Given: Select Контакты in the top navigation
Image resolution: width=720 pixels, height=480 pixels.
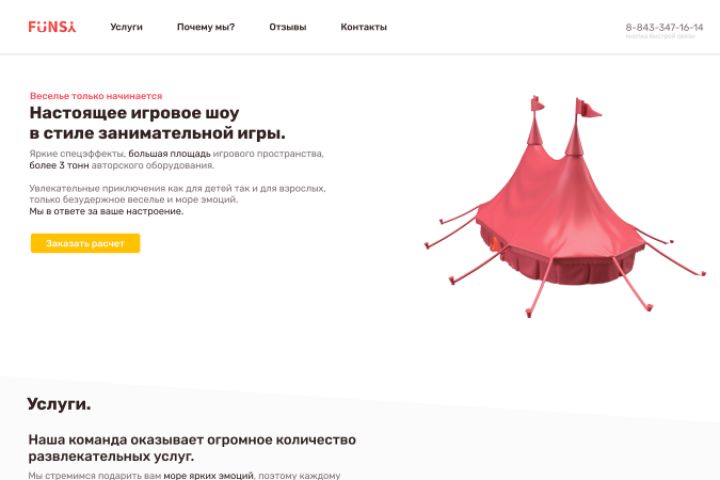Looking at the screenshot, I should click(364, 27).
